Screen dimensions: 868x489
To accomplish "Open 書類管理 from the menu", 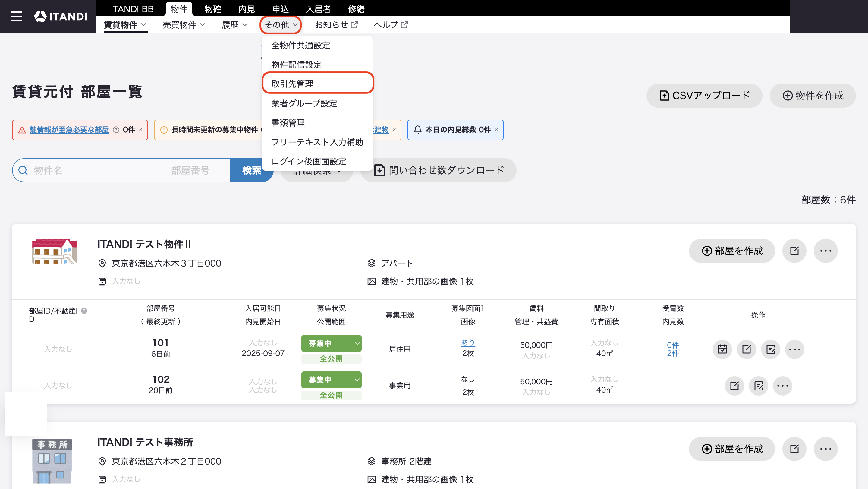I will (x=317, y=123).
